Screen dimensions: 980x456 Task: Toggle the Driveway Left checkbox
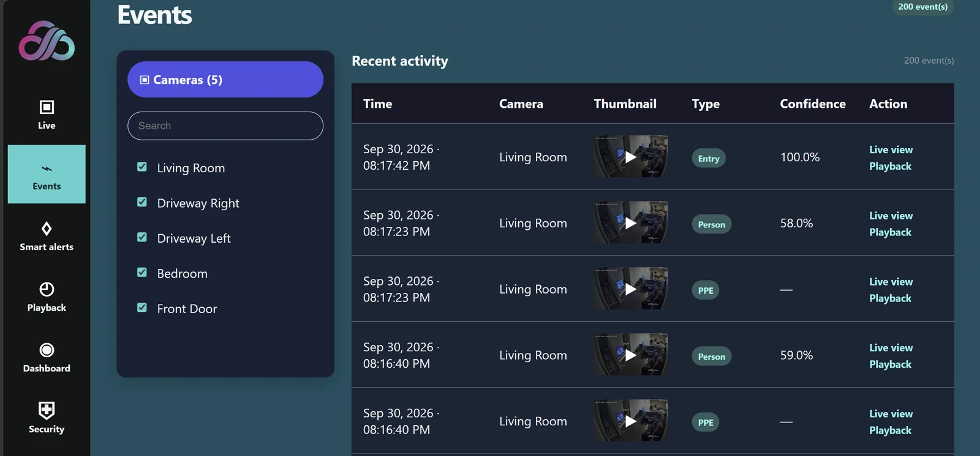(142, 237)
